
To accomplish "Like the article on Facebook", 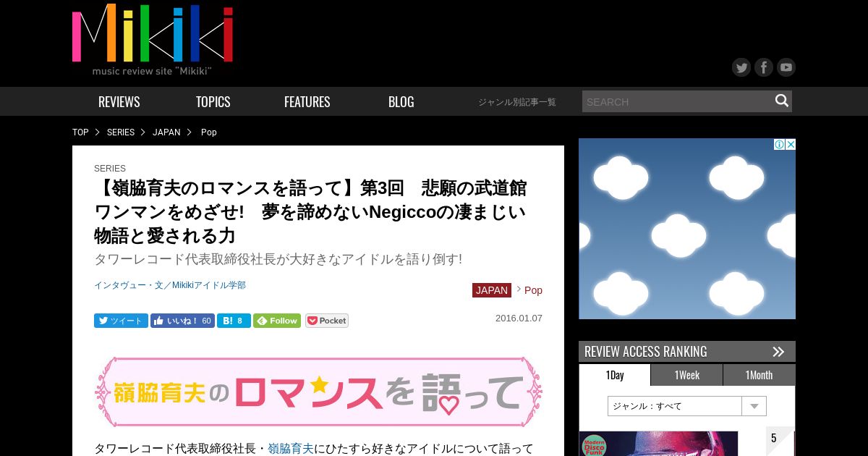I will coord(182,321).
